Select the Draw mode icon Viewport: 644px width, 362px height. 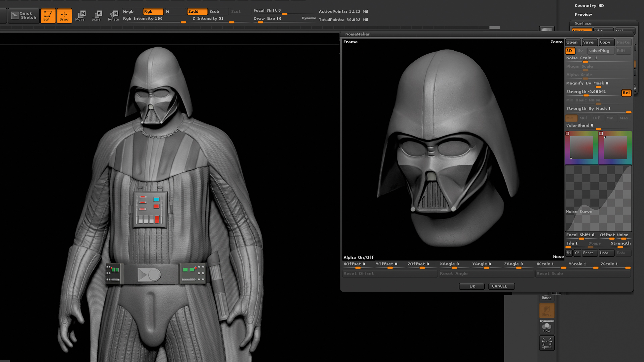tap(64, 15)
